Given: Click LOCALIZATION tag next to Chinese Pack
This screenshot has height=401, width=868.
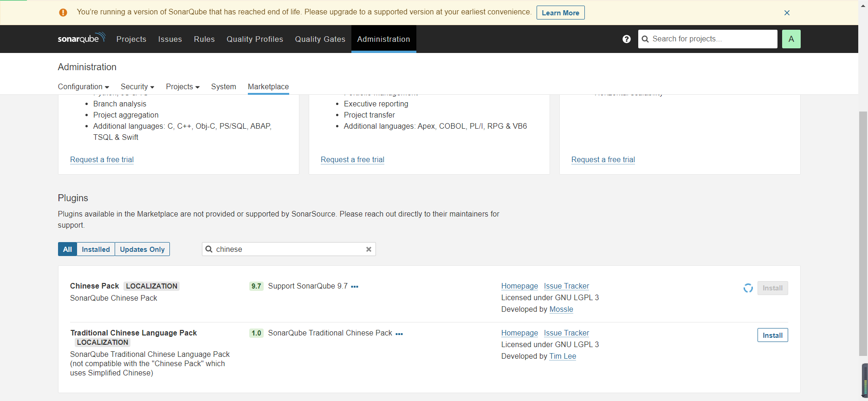Looking at the screenshot, I should point(152,286).
